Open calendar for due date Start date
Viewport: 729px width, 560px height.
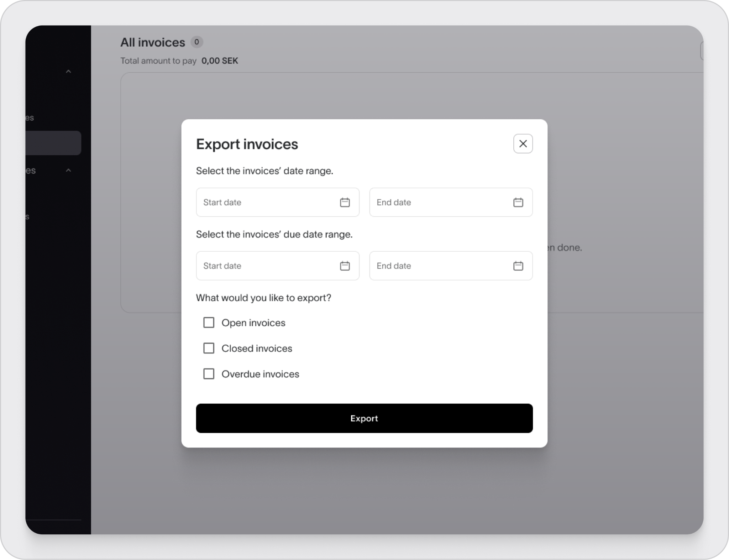345,266
